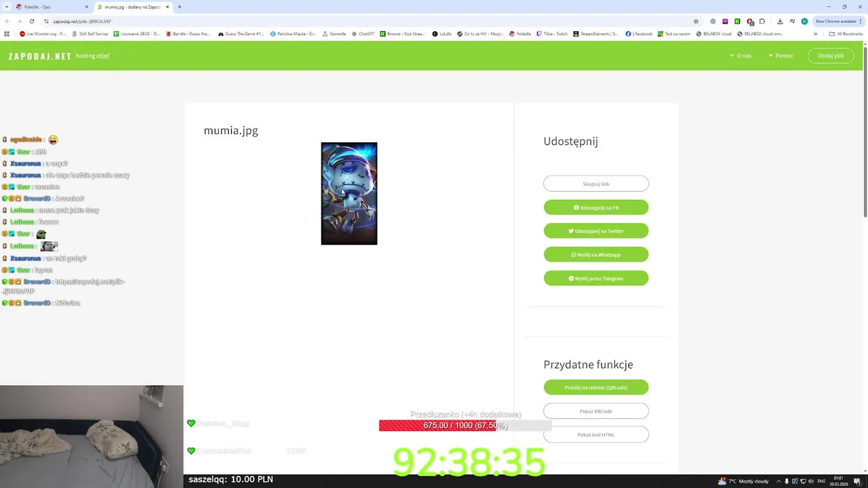Image resolution: width=868 pixels, height=488 pixels.
Task: Open the Gamedle bookmark
Action: (x=334, y=34)
